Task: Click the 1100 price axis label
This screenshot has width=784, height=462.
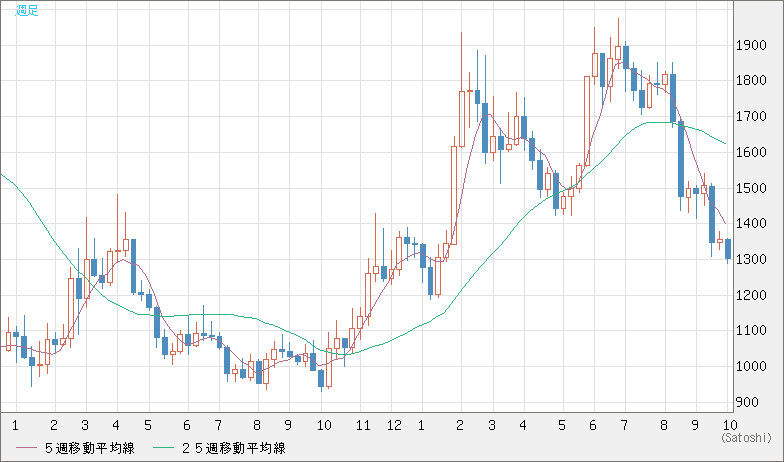Action: (751, 330)
